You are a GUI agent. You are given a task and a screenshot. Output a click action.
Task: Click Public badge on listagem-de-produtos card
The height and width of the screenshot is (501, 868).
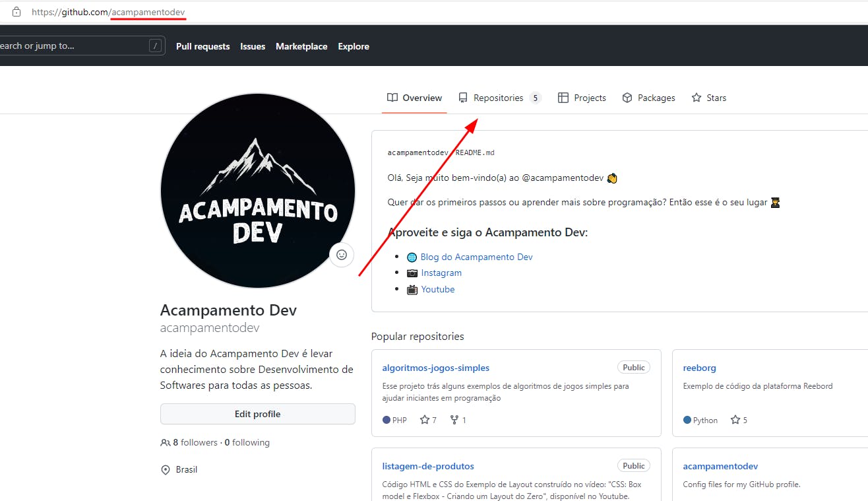click(634, 466)
